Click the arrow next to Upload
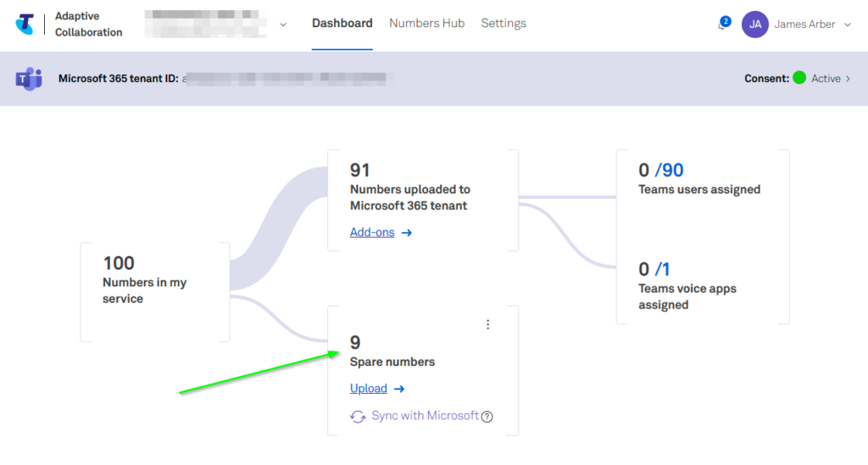The width and height of the screenshot is (868, 465). pyautogui.click(x=399, y=390)
